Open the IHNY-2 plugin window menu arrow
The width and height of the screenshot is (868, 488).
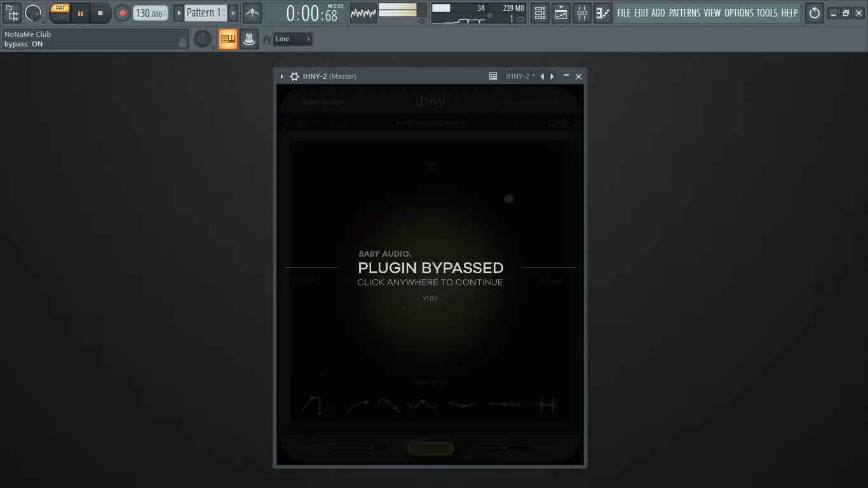(x=282, y=76)
